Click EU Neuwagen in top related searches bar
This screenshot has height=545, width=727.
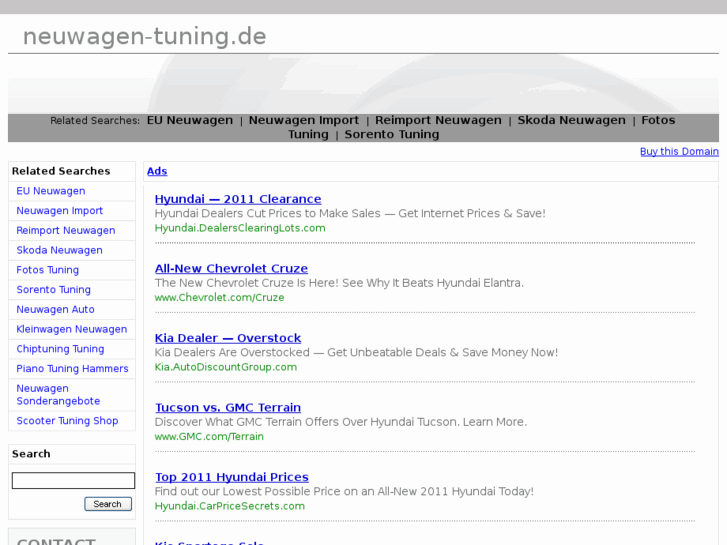pyautogui.click(x=190, y=120)
